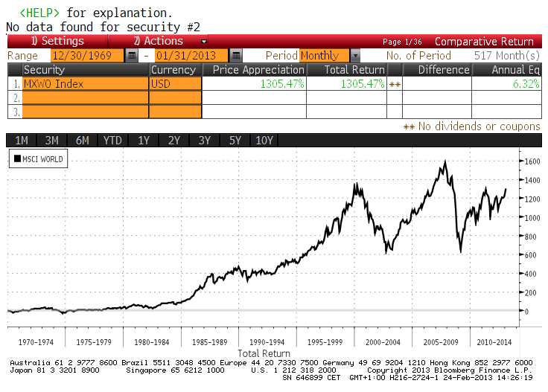Click the 1000 y-axis value
This screenshot has height=392, width=548.
click(x=532, y=218)
